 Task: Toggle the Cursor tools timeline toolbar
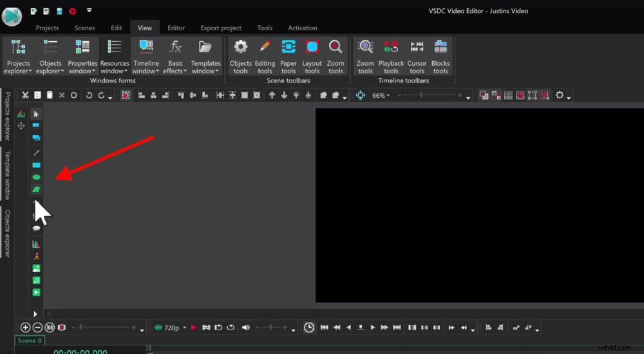coord(417,56)
